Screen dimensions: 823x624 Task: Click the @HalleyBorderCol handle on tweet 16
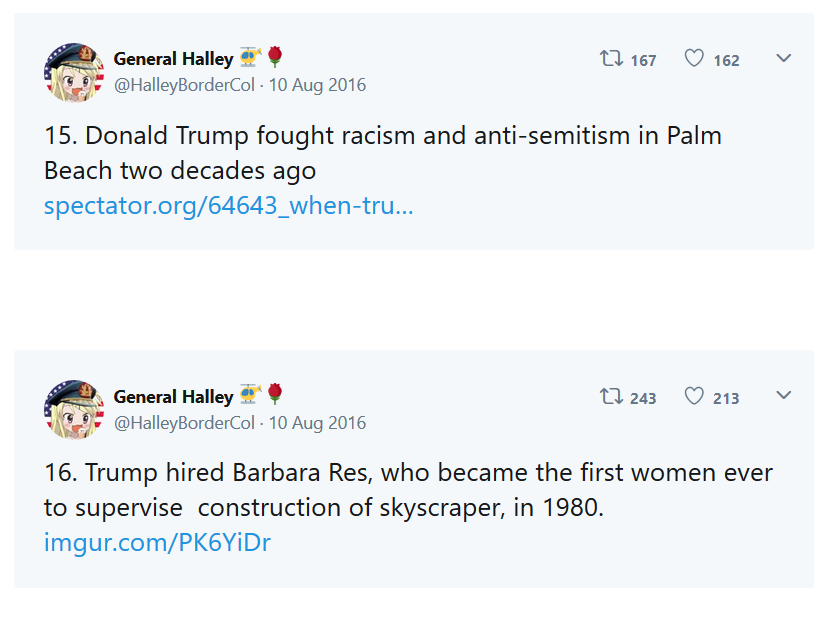coord(184,423)
